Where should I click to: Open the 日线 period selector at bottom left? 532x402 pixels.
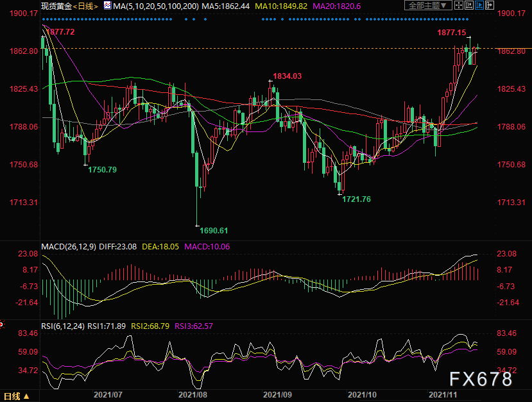click(16, 396)
